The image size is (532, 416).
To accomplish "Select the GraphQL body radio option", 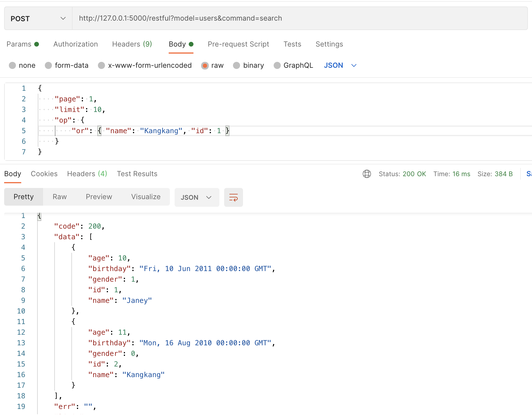I will tap(277, 65).
